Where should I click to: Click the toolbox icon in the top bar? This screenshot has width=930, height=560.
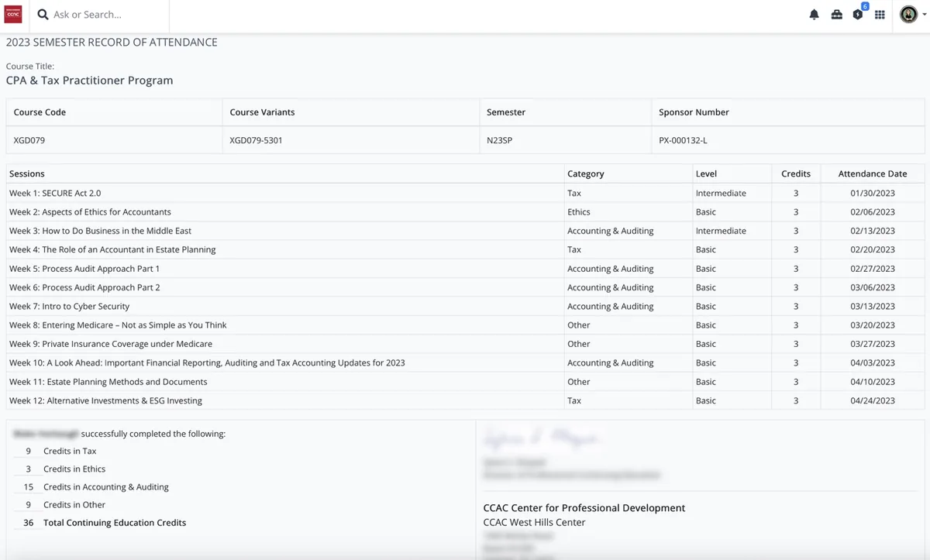[x=836, y=14]
